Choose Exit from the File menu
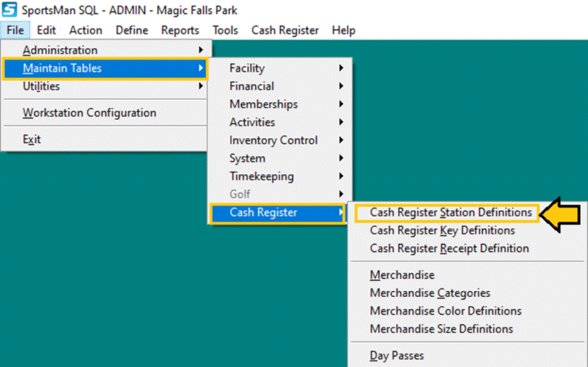This screenshot has height=367, width=588. (x=32, y=140)
